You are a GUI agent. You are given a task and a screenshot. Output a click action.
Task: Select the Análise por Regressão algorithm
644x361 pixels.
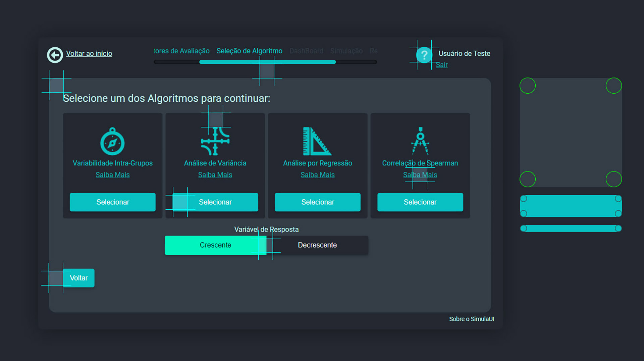[x=318, y=202]
